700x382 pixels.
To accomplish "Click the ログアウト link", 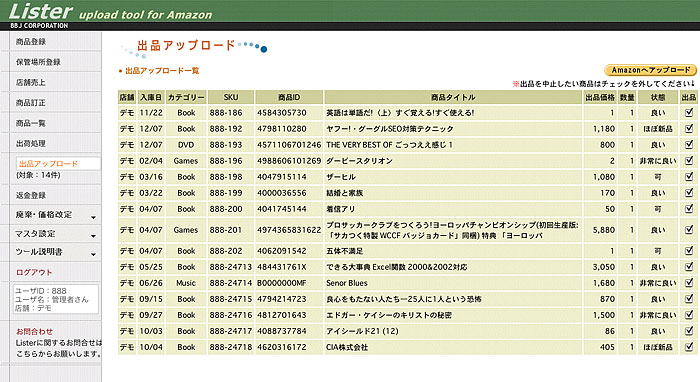I will 34,272.
